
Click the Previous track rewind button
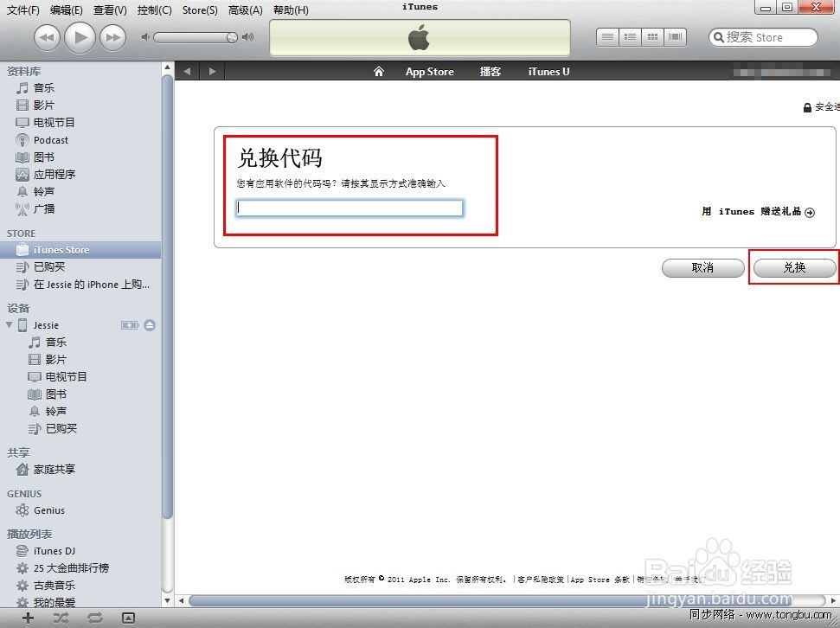click(x=47, y=37)
